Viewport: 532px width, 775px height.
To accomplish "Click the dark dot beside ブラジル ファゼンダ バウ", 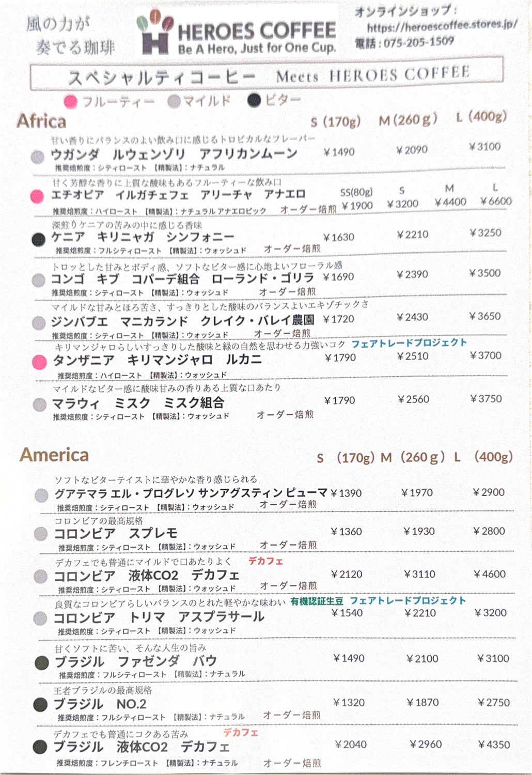I will [x=41, y=662].
